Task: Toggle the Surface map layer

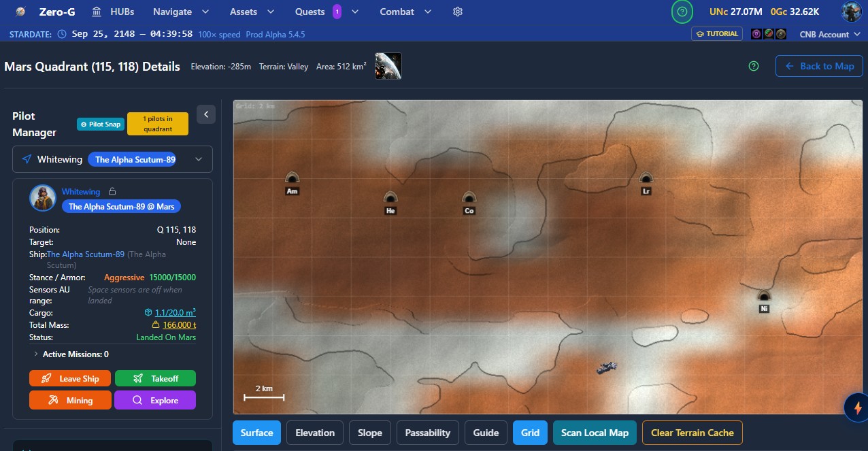Action: (256, 433)
